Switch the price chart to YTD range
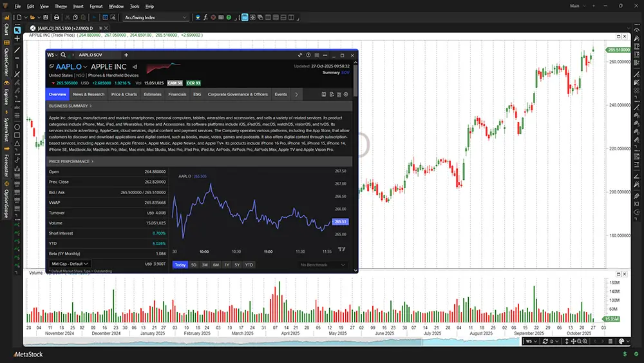The height and width of the screenshot is (363, 644). click(249, 265)
